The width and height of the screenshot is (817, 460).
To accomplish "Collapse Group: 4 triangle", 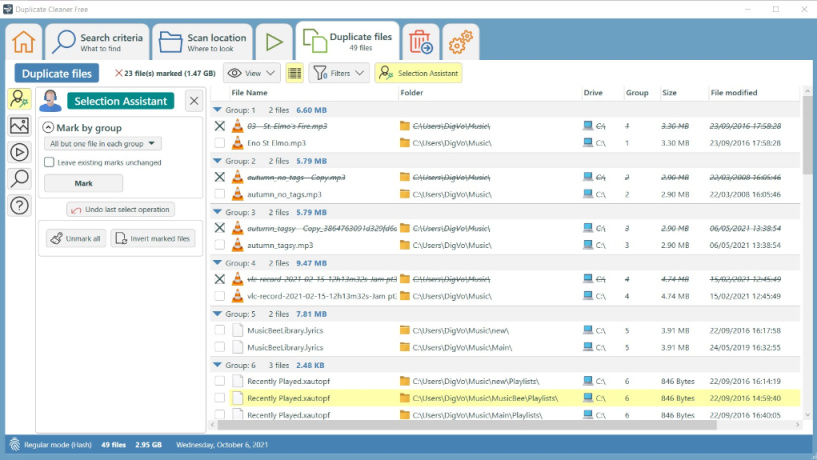I will pos(217,263).
